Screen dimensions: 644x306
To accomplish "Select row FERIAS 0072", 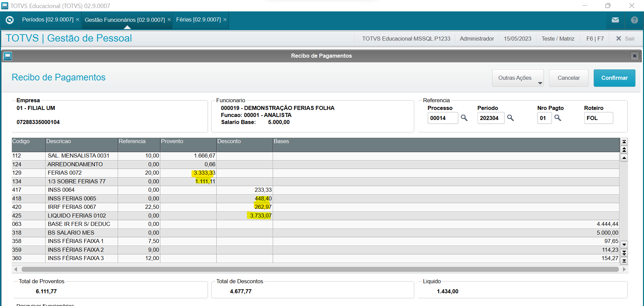I will pos(315,173).
